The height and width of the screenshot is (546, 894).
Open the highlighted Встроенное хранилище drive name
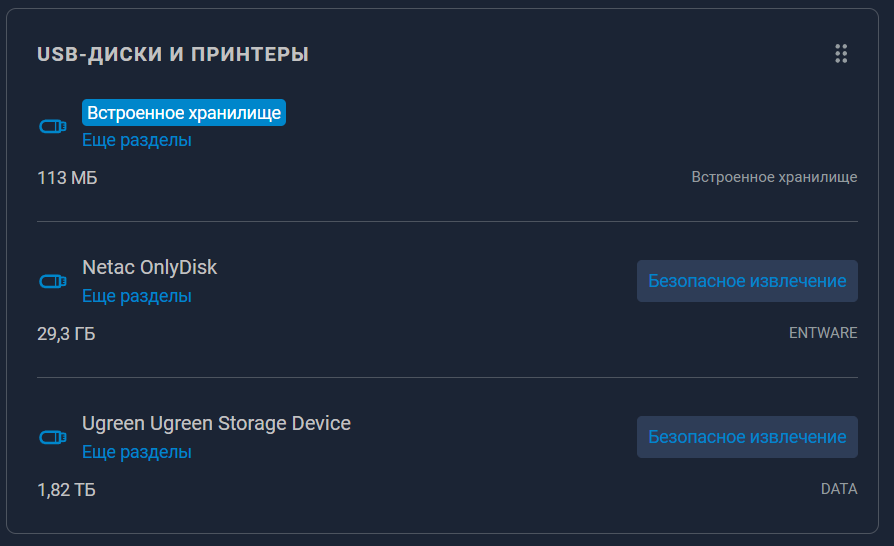tap(184, 113)
